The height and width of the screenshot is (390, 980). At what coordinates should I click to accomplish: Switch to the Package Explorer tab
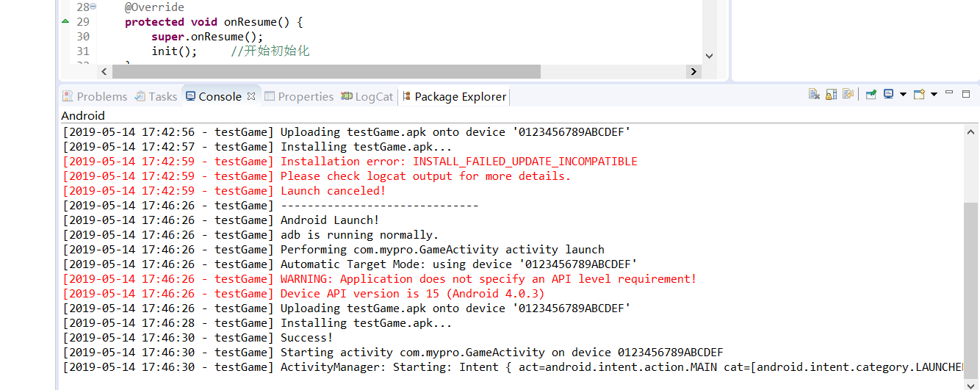tap(454, 96)
